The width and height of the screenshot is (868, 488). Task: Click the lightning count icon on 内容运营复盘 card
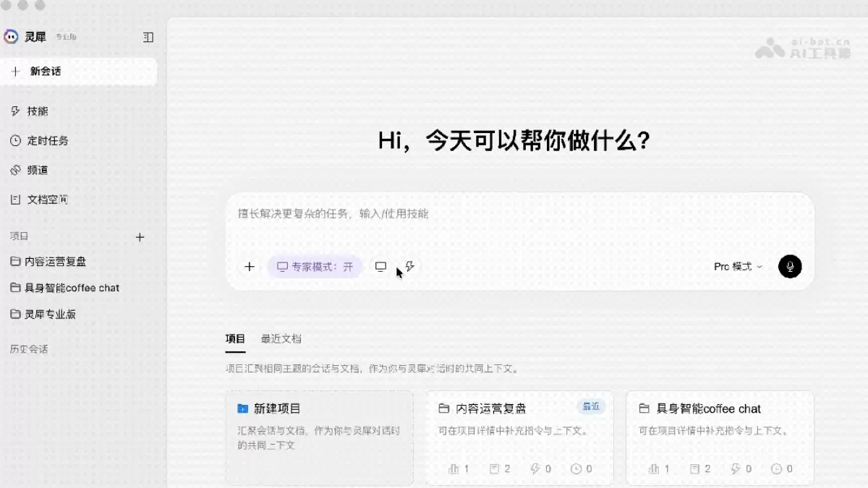tap(535, 469)
